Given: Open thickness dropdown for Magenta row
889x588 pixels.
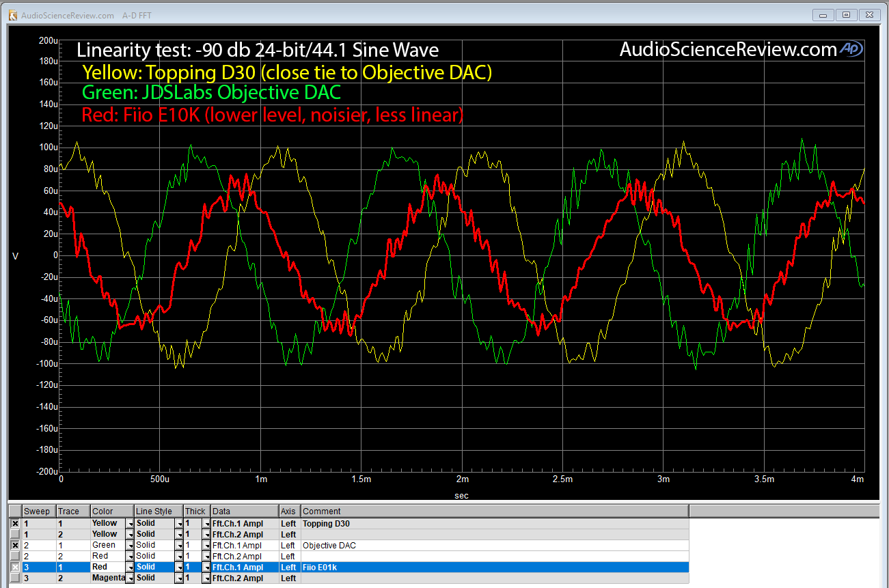Looking at the screenshot, I should [206, 578].
